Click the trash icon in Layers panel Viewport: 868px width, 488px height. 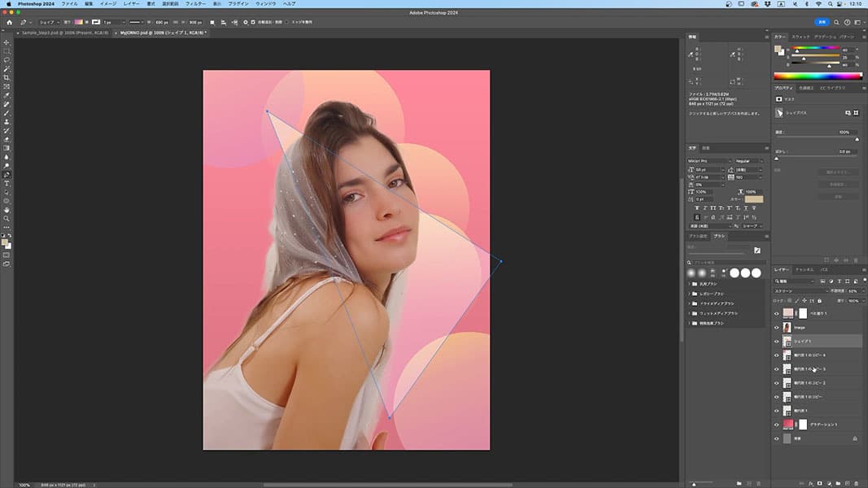coord(856,482)
